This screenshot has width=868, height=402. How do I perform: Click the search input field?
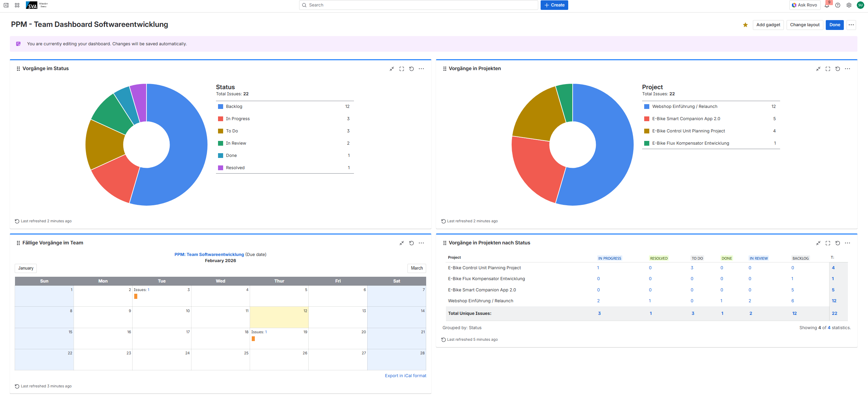click(418, 5)
